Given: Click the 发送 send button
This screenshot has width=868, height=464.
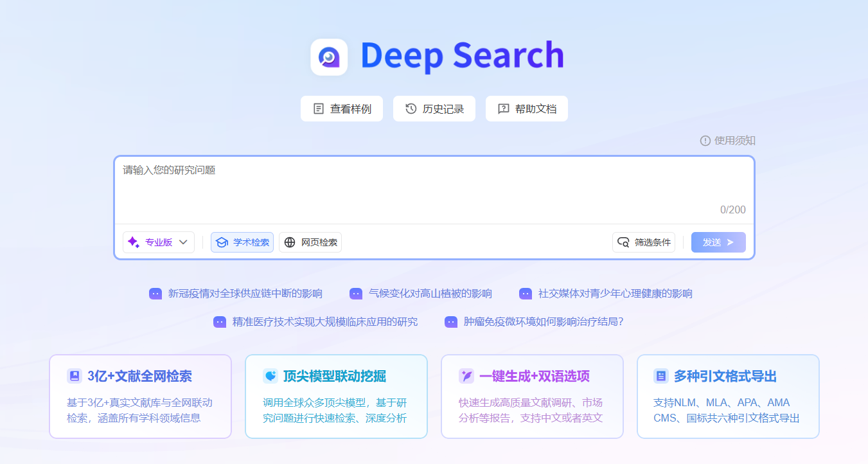Looking at the screenshot, I should coord(718,242).
